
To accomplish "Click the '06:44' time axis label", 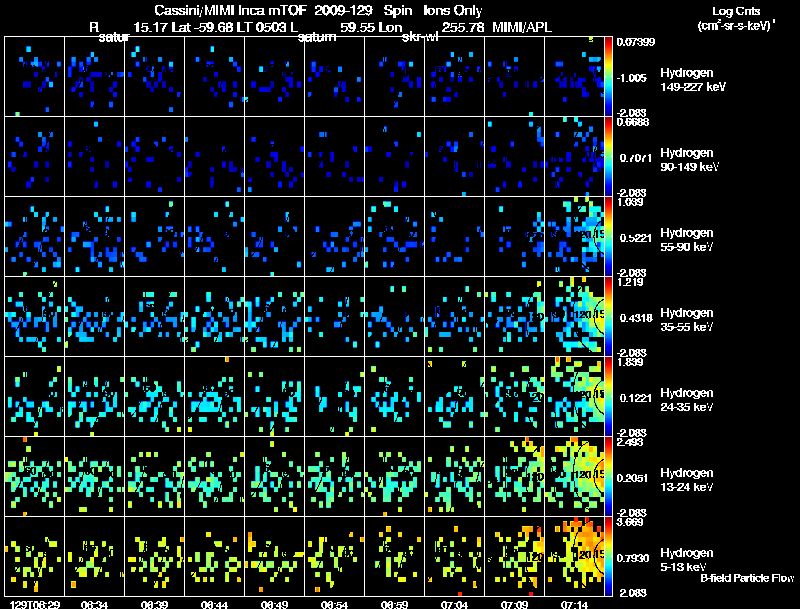I will [x=214, y=605].
